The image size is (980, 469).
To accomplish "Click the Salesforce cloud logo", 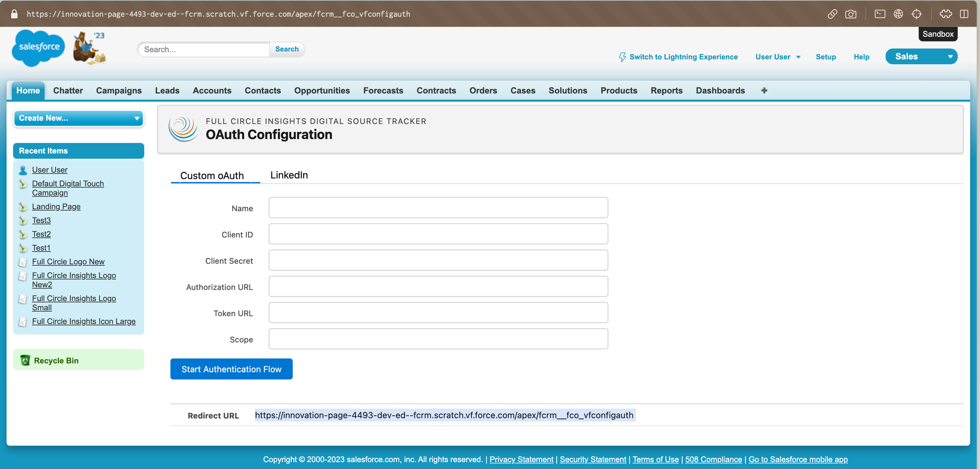I will pyautogui.click(x=38, y=48).
